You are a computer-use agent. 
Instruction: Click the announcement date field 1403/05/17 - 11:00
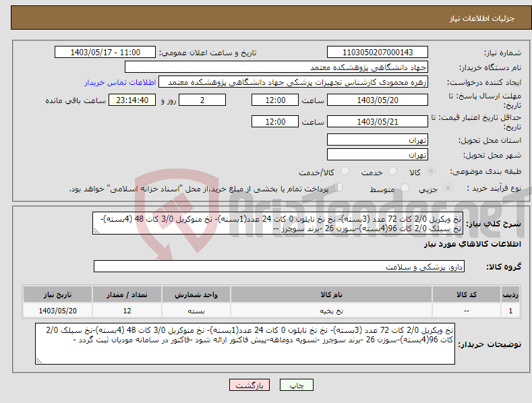[105, 53]
